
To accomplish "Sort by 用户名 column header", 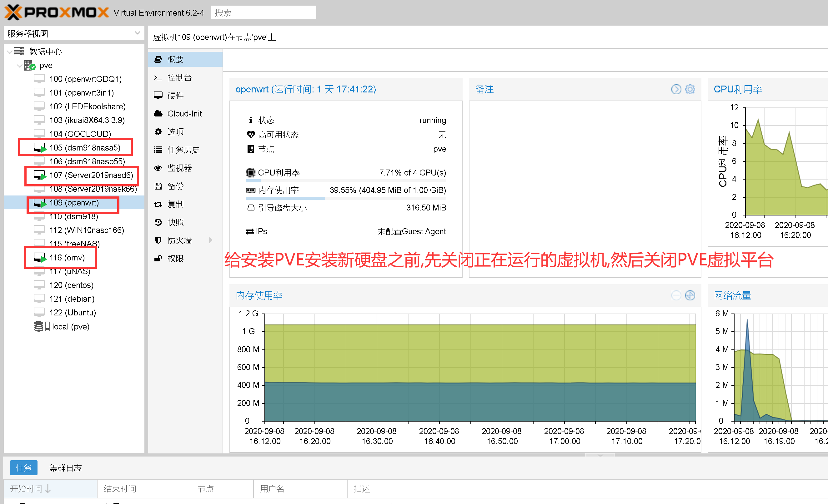I will 300,489.
